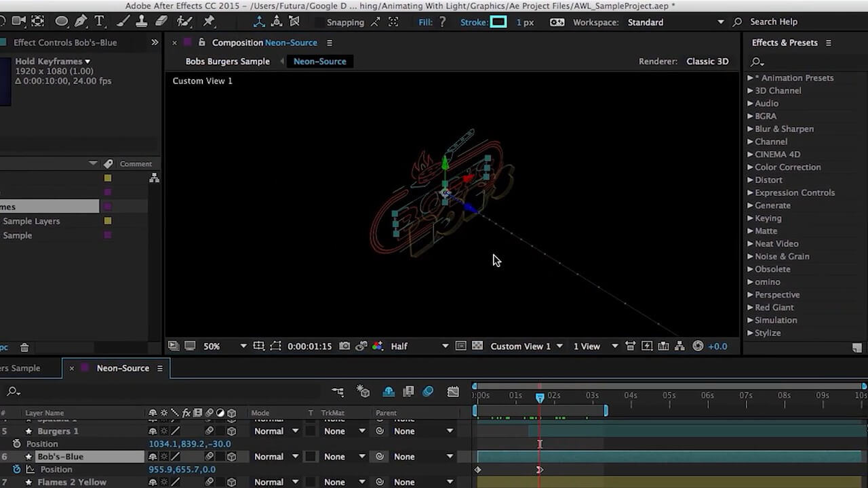Open the Graph Editor in timeline
The height and width of the screenshot is (488, 868).
[453, 392]
